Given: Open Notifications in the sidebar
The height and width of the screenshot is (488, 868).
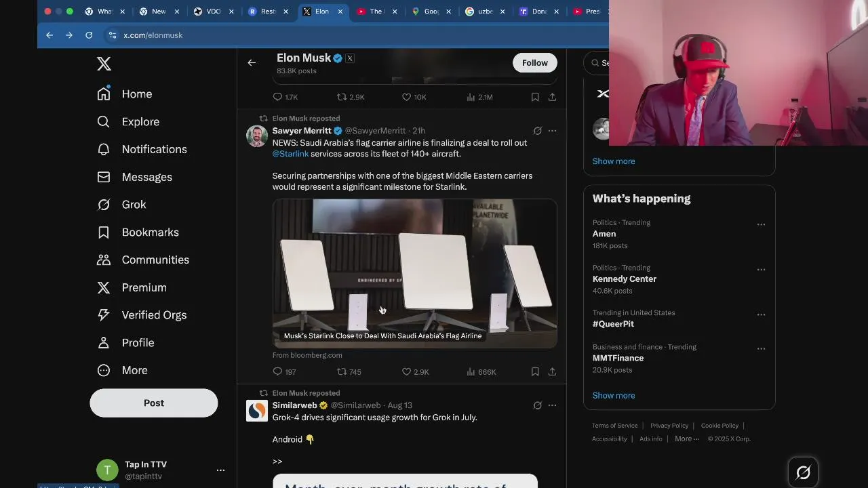Looking at the screenshot, I should point(142,149).
